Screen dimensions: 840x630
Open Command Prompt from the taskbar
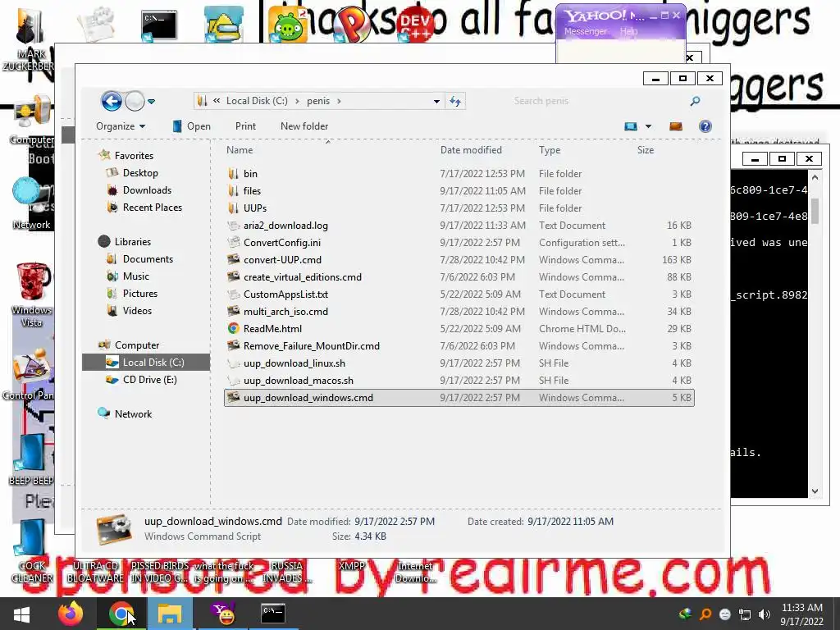272,614
